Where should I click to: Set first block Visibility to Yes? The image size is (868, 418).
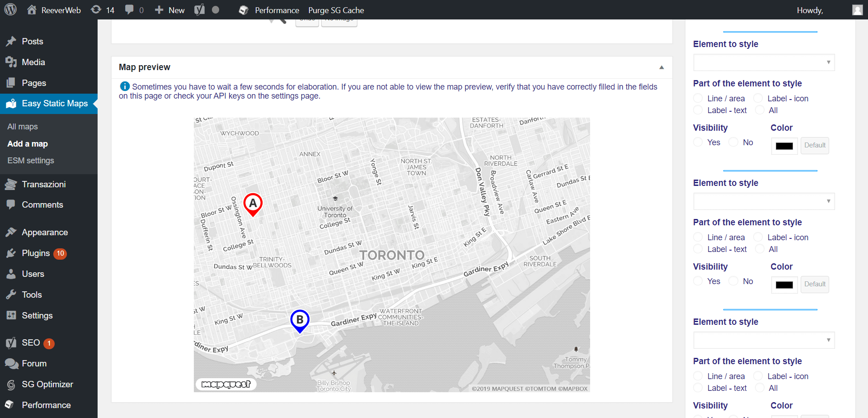[698, 142]
